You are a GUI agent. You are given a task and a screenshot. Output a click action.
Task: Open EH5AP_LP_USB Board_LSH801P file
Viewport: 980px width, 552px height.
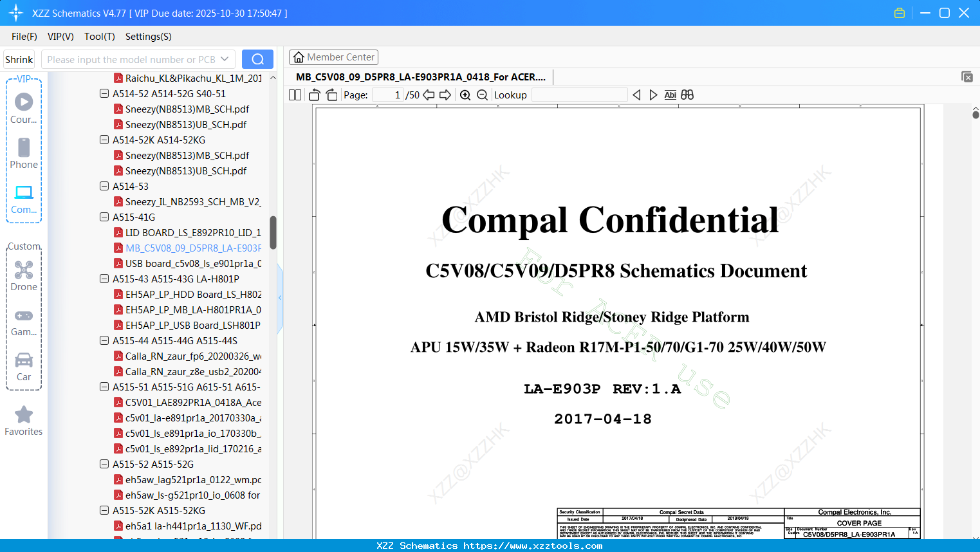pyautogui.click(x=187, y=325)
